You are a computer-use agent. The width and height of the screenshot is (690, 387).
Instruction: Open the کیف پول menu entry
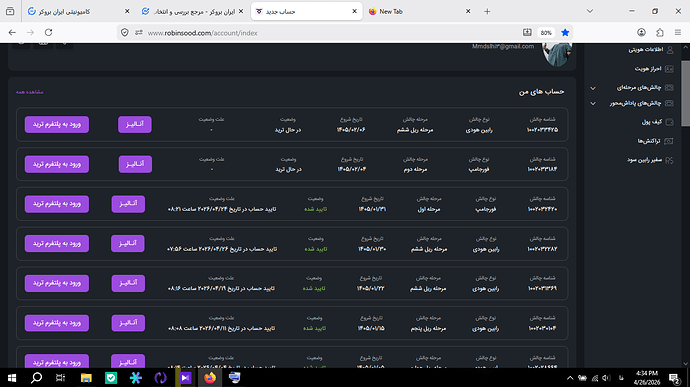pos(651,122)
